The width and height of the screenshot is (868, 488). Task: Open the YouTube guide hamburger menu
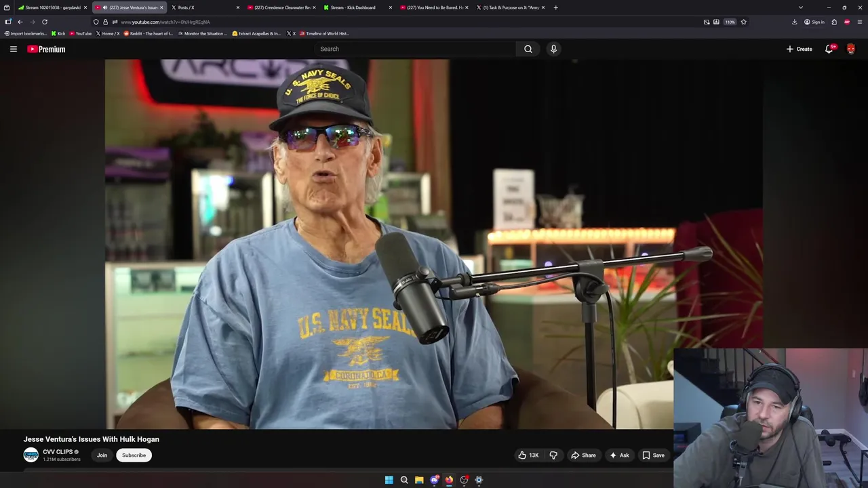[13, 49]
